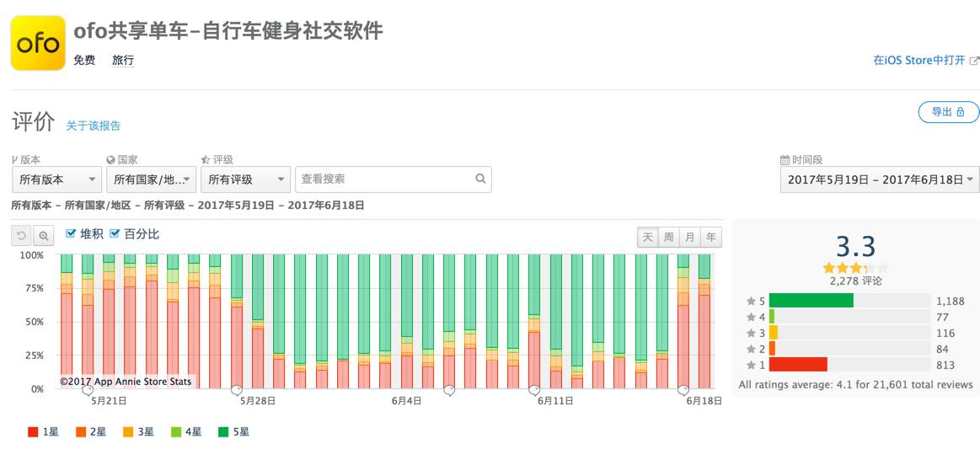Click the calendar icon next to 时间段
Viewport: 980px width, 460px height.
[785, 160]
